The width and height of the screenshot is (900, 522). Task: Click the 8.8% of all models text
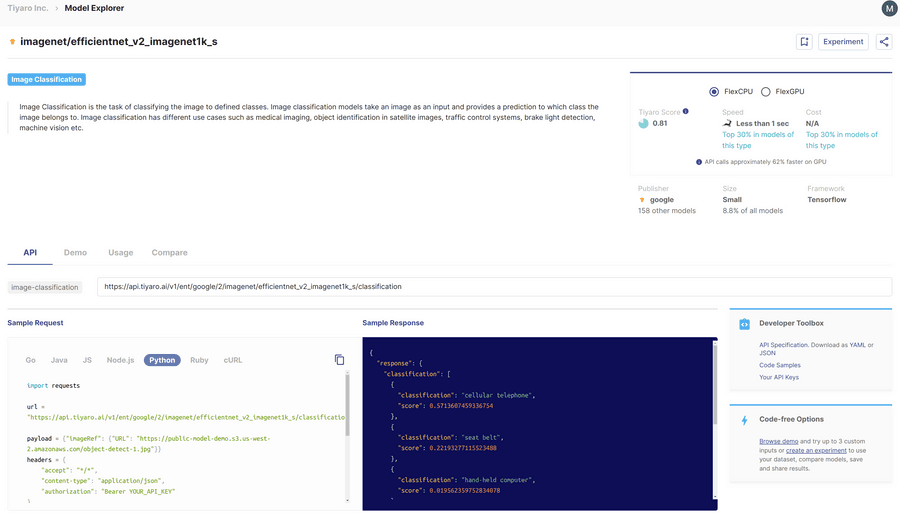coord(752,211)
